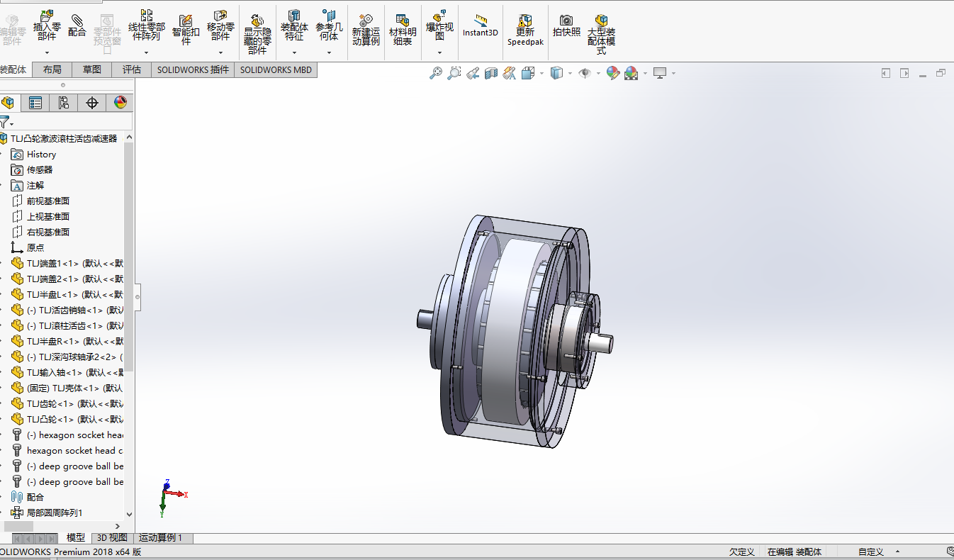Image resolution: width=954 pixels, height=560 pixels.
Task: Expand the Insert Components (插入零部件) dropdown arrow
Action: coord(47,52)
